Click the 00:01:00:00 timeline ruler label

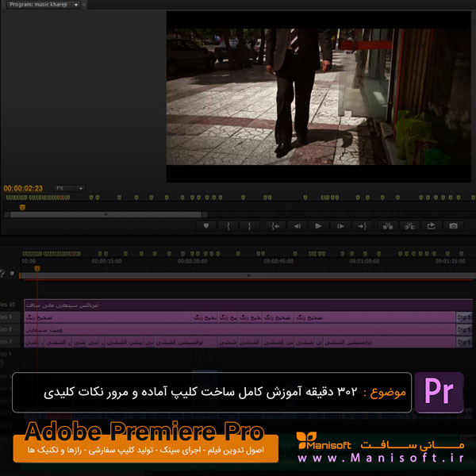coord(364,261)
